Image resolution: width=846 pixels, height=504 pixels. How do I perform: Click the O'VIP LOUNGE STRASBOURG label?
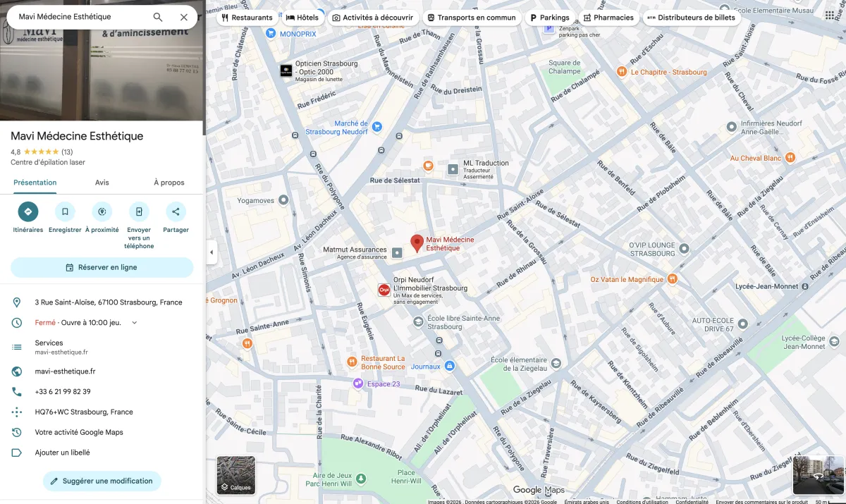click(652, 249)
